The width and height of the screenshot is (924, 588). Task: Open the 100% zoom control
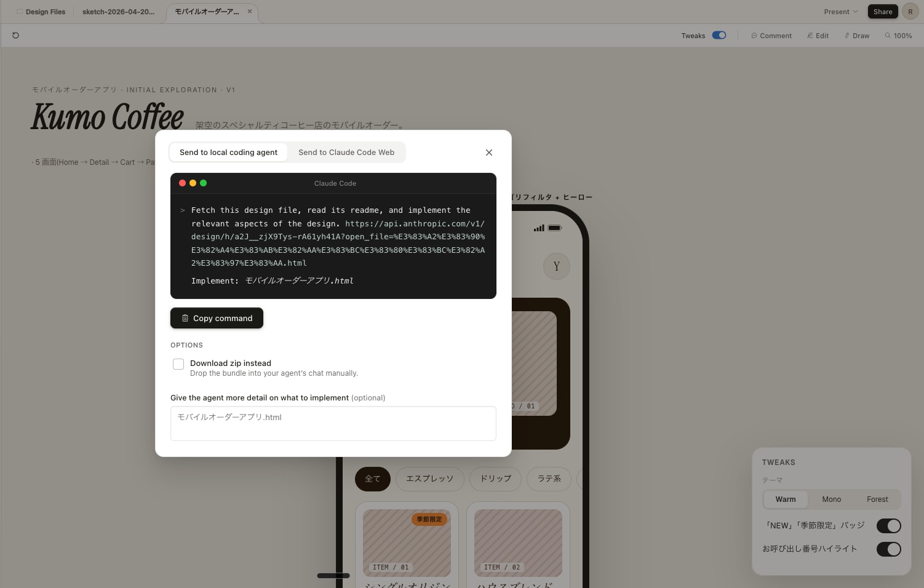(899, 36)
